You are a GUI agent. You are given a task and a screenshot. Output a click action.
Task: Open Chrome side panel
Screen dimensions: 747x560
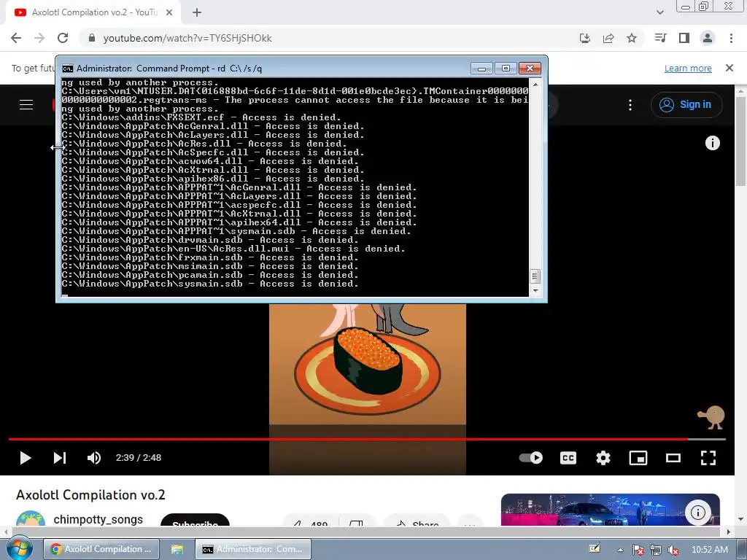click(684, 38)
